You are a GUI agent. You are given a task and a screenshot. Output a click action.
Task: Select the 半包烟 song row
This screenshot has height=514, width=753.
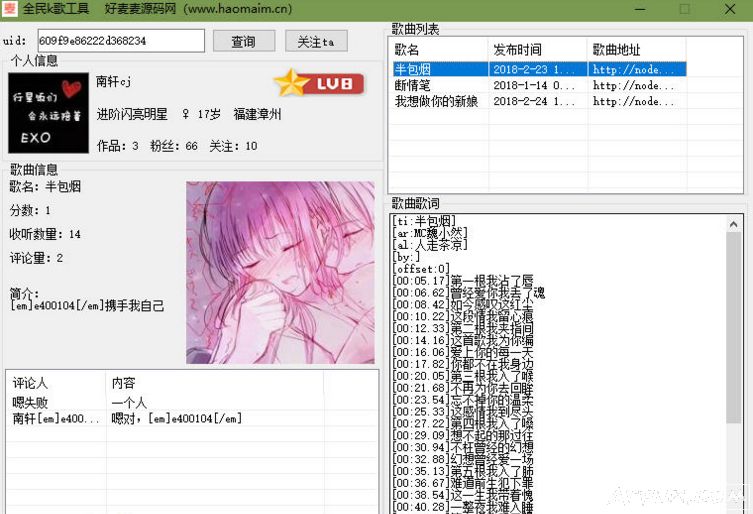click(539, 69)
